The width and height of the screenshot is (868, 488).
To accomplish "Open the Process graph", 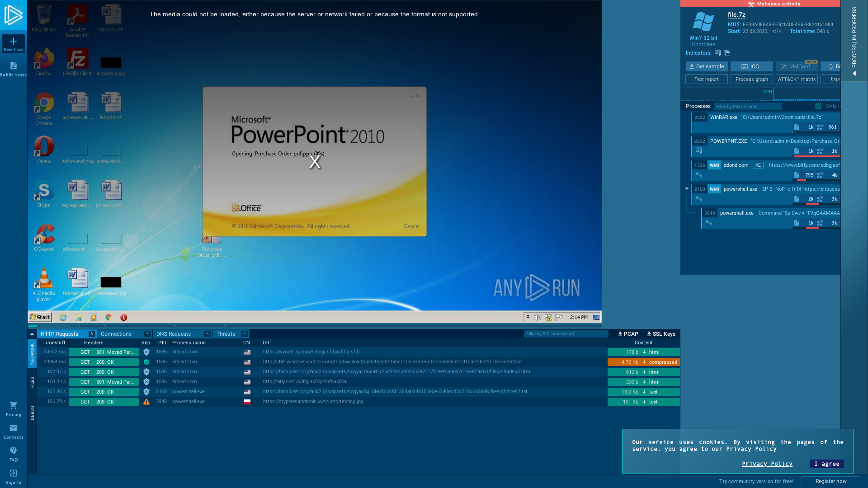I will (752, 79).
